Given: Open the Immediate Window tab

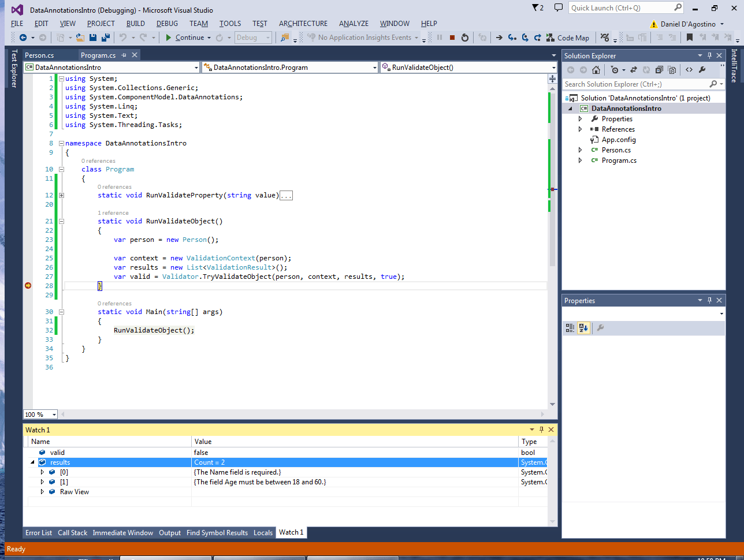Looking at the screenshot, I should (x=123, y=533).
